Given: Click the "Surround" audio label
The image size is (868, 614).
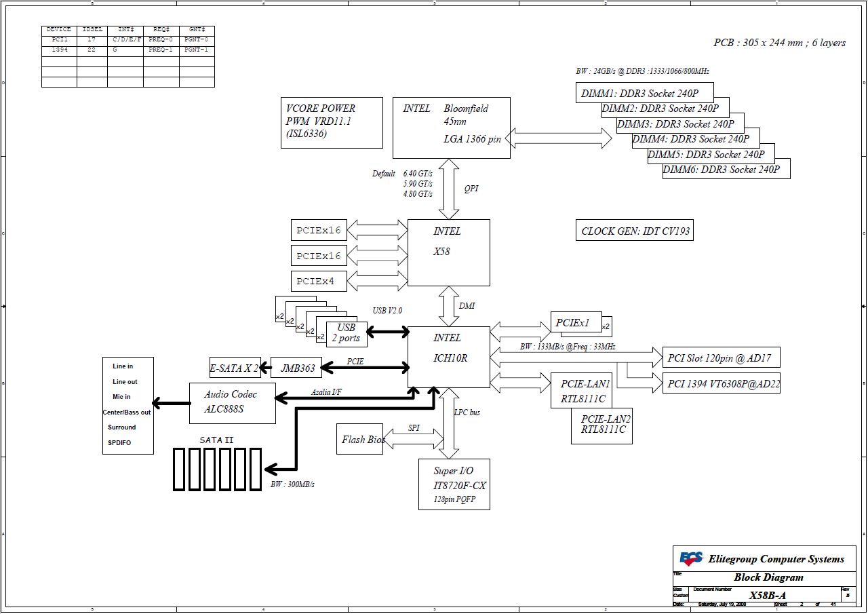Looking at the screenshot, I should pyautogui.click(x=122, y=427).
